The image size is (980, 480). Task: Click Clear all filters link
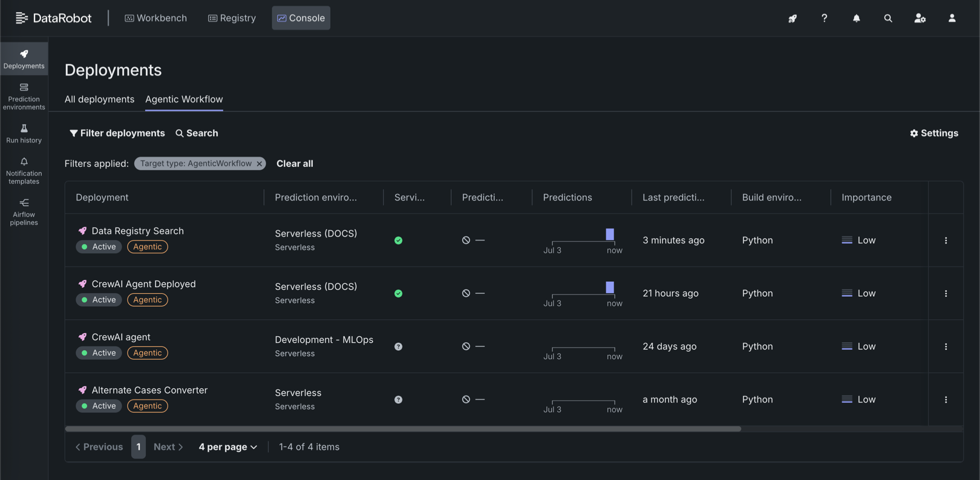coord(295,164)
